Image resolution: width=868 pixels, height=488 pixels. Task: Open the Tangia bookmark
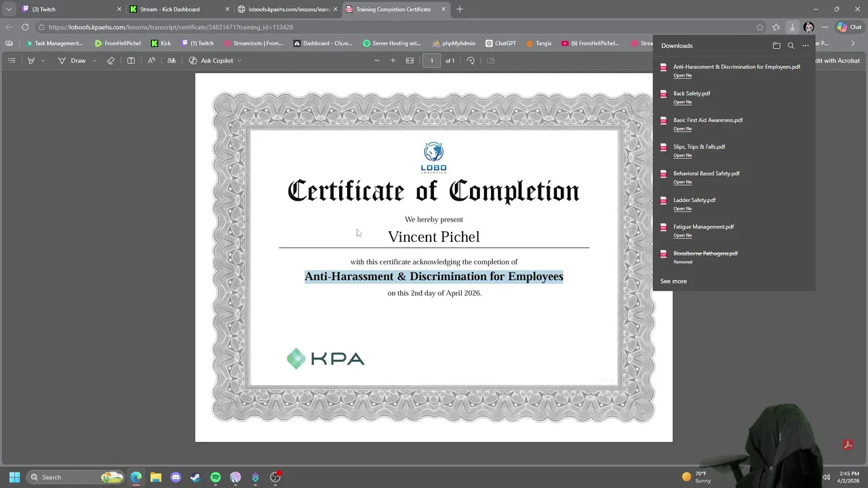(538, 43)
